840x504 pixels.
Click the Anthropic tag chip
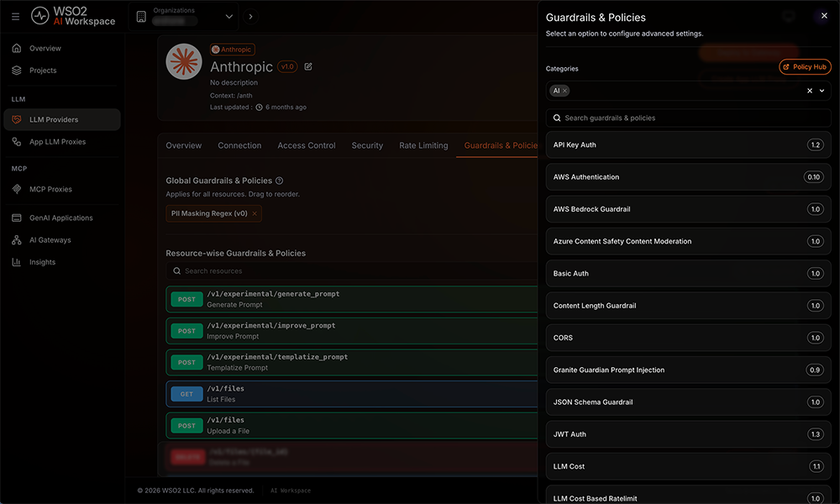coord(232,50)
